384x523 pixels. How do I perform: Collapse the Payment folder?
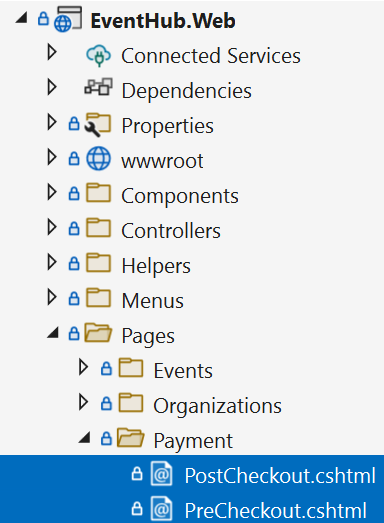coord(85,437)
